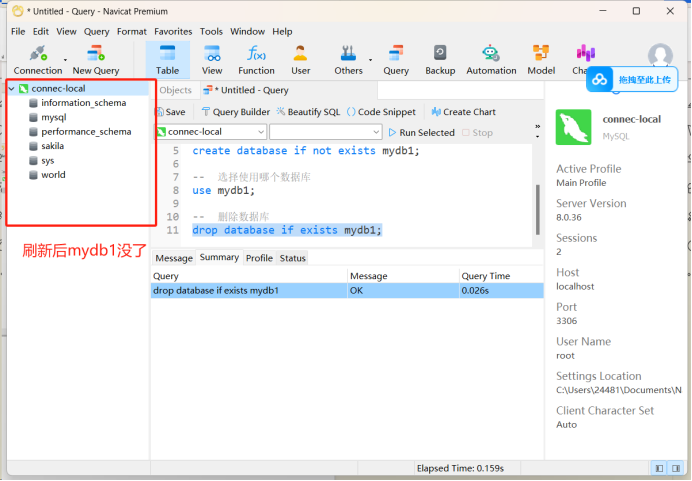Open the Backup toolbar icon
The height and width of the screenshot is (481, 692).
click(x=440, y=60)
